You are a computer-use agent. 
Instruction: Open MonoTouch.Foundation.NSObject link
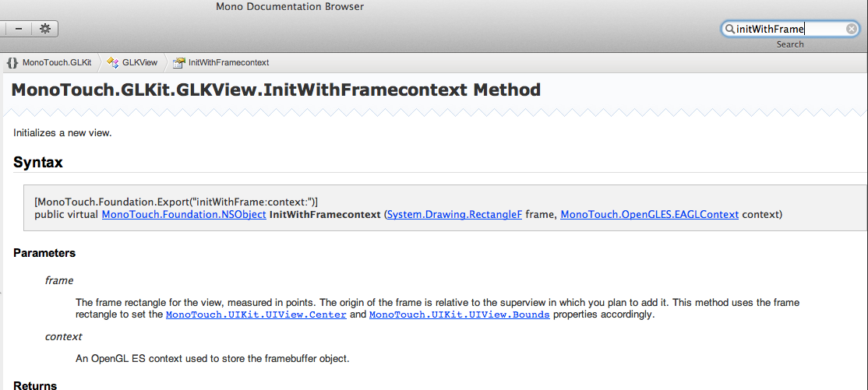pos(184,214)
